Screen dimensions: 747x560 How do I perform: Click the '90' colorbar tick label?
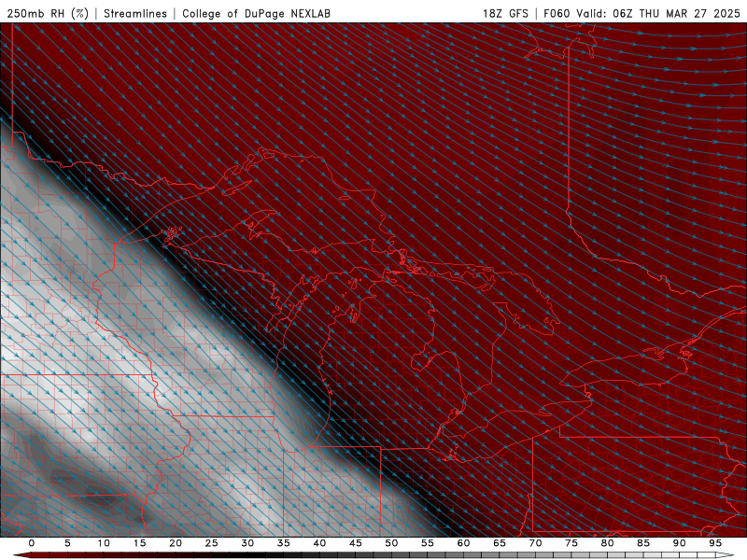pyautogui.click(x=679, y=543)
